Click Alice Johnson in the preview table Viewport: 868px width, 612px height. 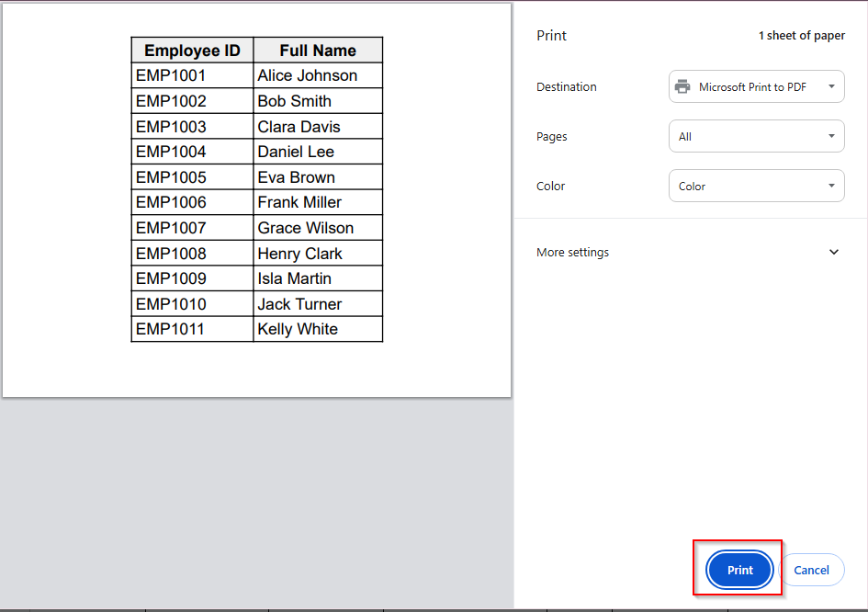(x=307, y=75)
